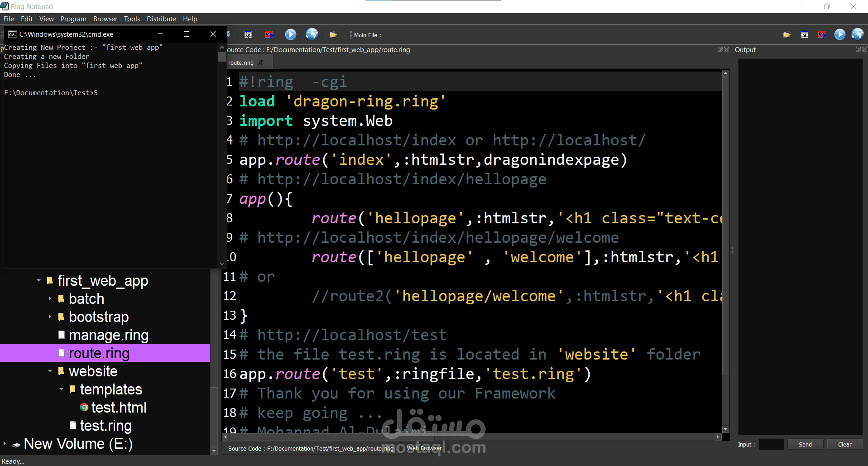Click the red debug icon in right toolbar
The width and height of the screenshot is (868, 466).
822,34
